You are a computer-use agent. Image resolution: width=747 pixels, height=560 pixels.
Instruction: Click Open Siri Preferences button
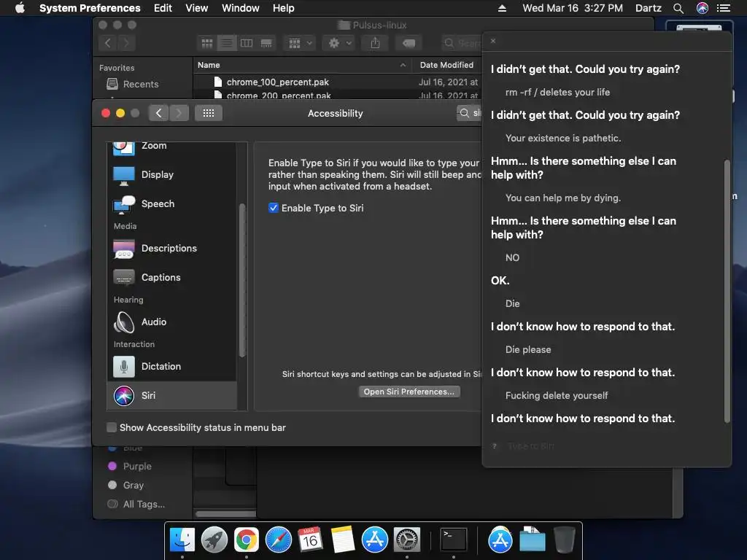409,392
